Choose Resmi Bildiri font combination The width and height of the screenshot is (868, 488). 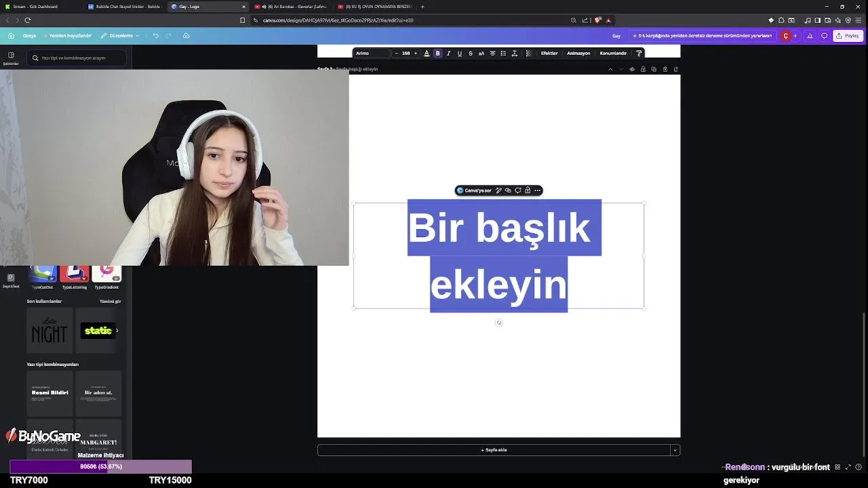[x=50, y=393]
